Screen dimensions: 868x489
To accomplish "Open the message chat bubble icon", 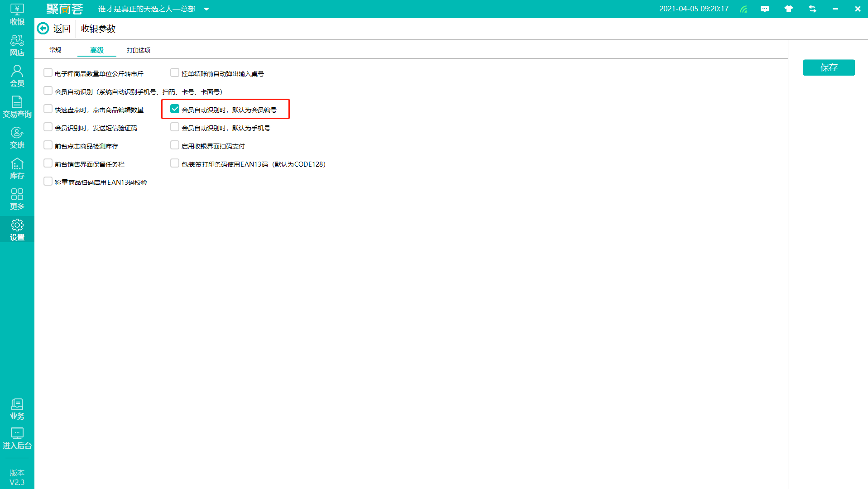I will 765,9.
